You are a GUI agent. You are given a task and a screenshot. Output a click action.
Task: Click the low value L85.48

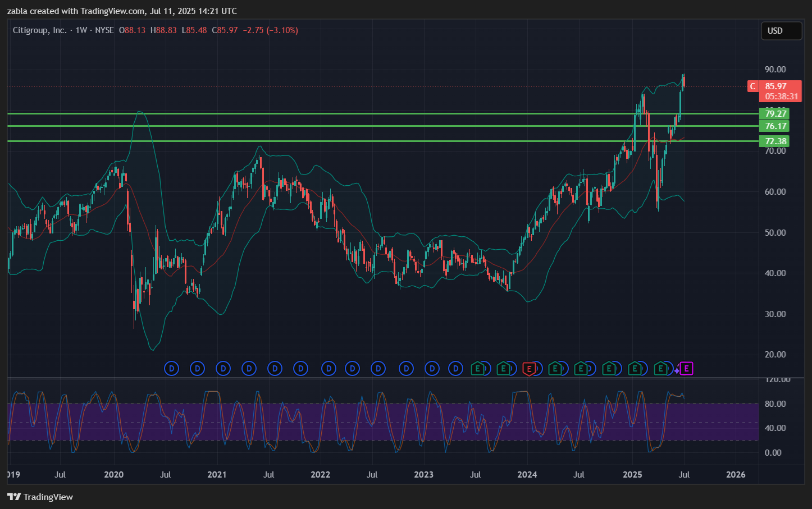194,30
